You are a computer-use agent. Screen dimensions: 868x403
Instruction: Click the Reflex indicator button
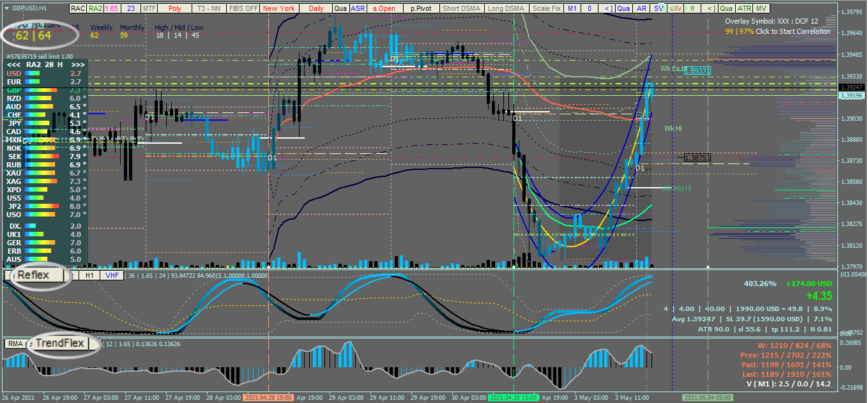point(40,275)
